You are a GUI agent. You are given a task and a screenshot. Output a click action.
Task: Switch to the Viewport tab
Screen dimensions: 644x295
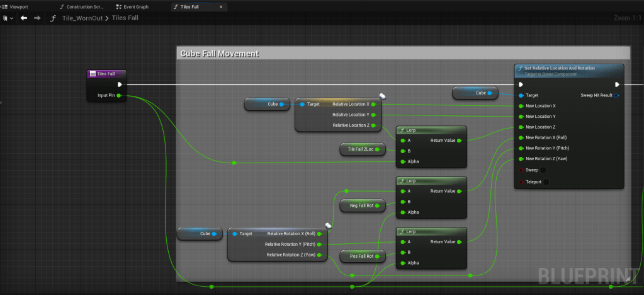(x=18, y=6)
